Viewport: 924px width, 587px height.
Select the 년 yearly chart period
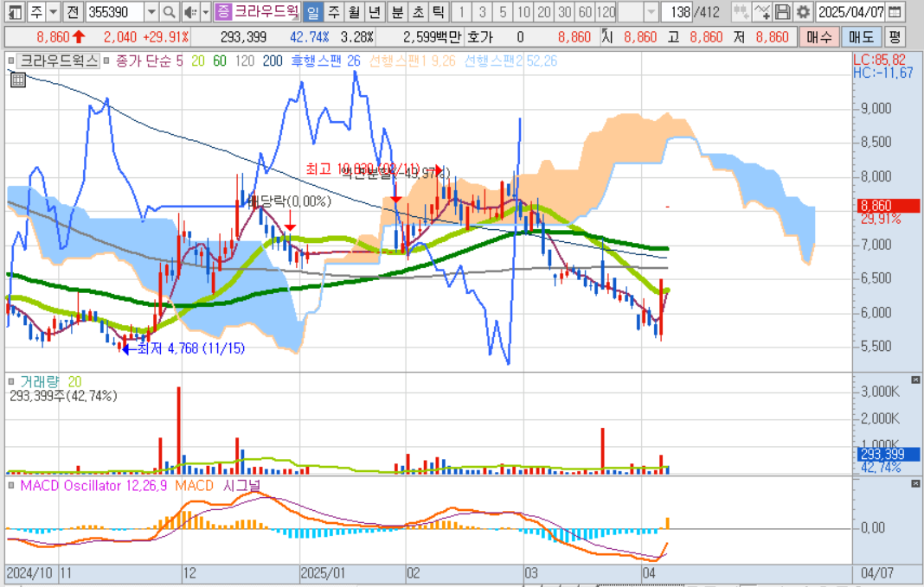[x=374, y=11]
